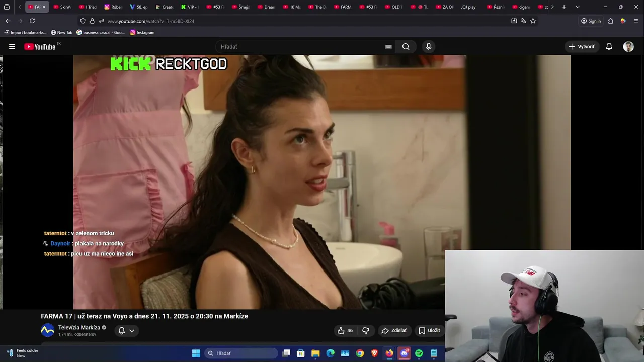Open File Explorer from the taskbar
This screenshot has height=362, width=644.
click(315, 353)
